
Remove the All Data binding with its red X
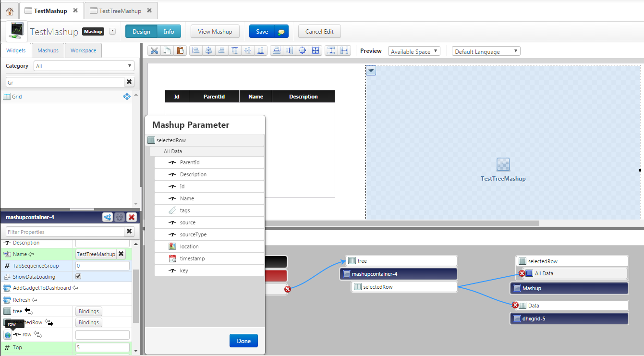522,273
